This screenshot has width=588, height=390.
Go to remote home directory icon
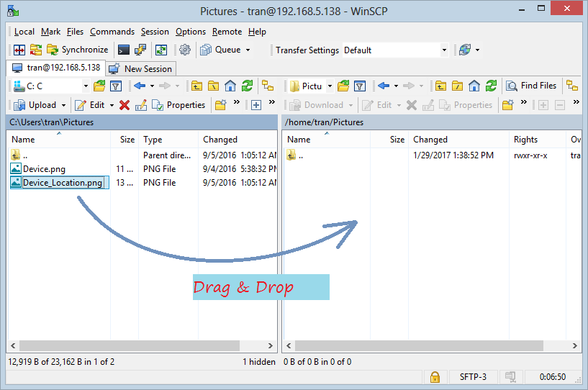(474, 86)
